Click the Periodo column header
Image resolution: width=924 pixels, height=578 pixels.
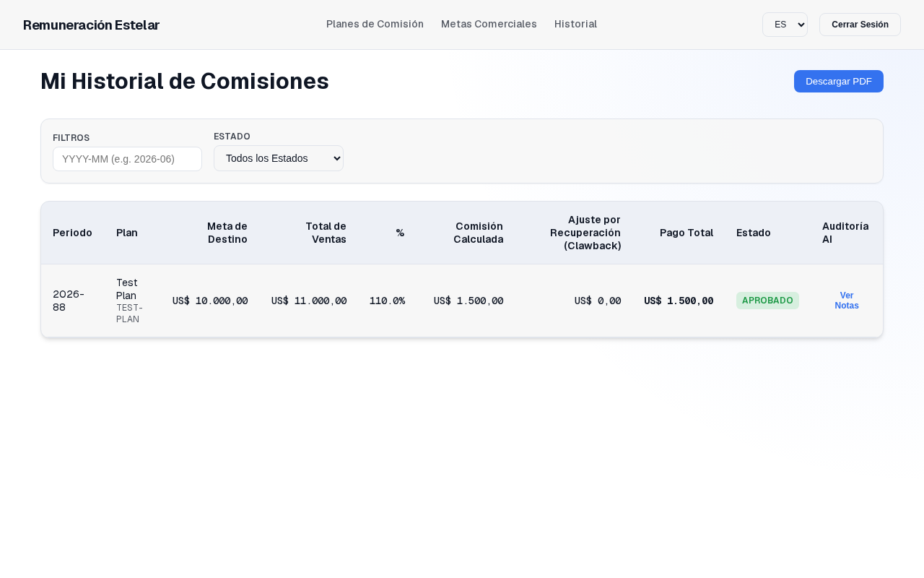(72, 233)
